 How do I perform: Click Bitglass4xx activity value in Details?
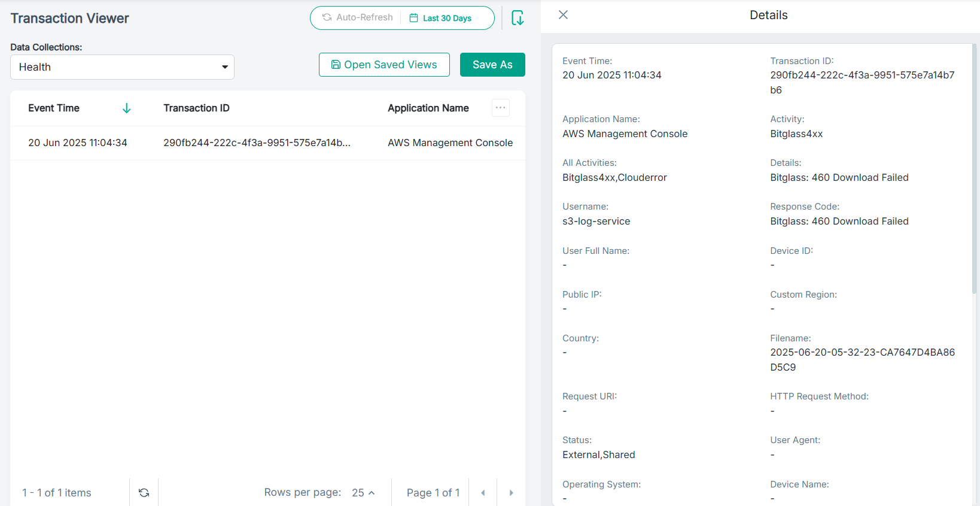coord(796,134)
